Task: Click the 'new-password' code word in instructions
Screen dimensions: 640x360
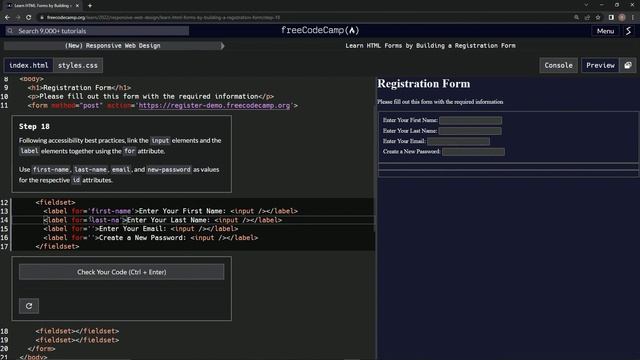Action: click(x=169, y=169)
